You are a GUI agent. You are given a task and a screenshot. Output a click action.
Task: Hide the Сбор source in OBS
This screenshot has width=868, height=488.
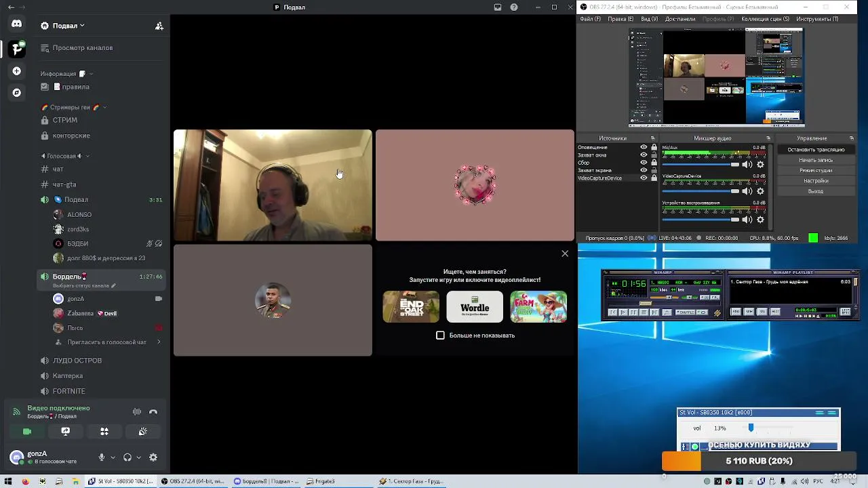point(644,163)
